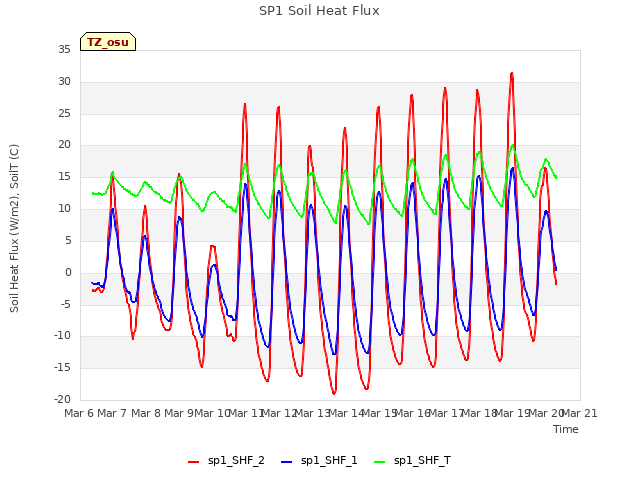Click the -10 y-axis tick label
The width and height of the screenshot is (640, 480).
[x=62, y=336]
